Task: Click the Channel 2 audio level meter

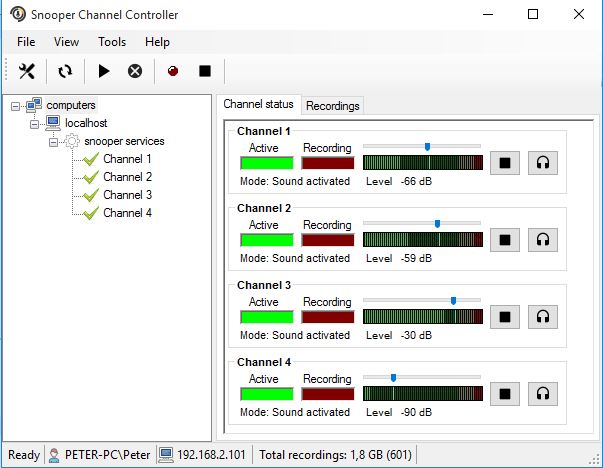Action: click(423, 240)
